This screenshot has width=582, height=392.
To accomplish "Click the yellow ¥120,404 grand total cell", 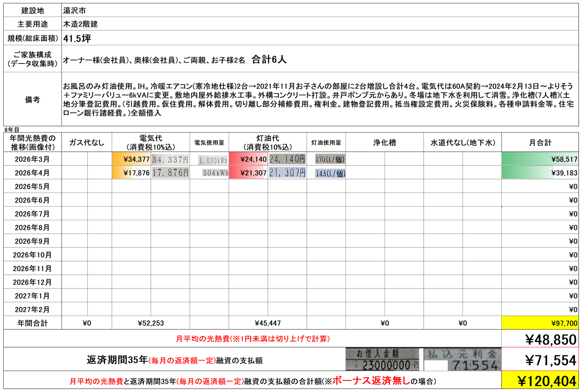I will coord(540,380).
